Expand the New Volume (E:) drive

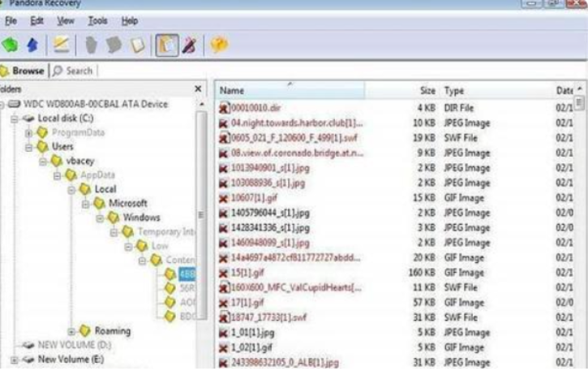point(14,359)
